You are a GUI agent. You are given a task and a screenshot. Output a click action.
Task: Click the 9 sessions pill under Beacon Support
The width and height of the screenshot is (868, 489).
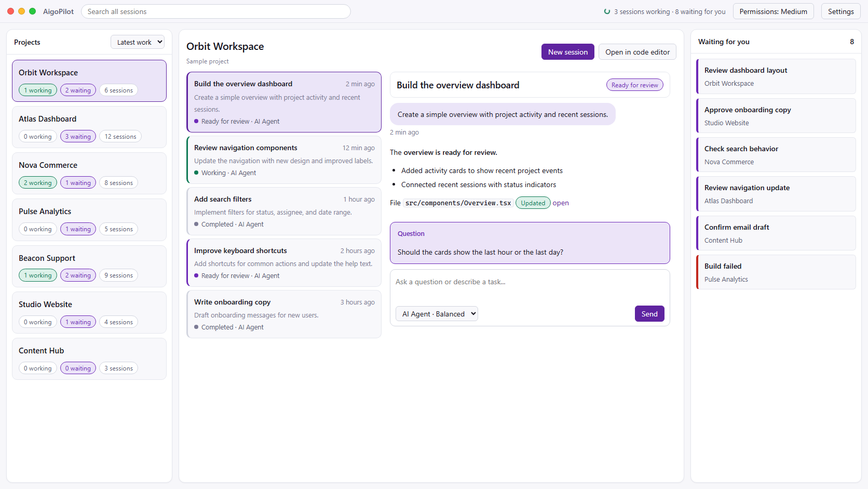tap(118, 275)
